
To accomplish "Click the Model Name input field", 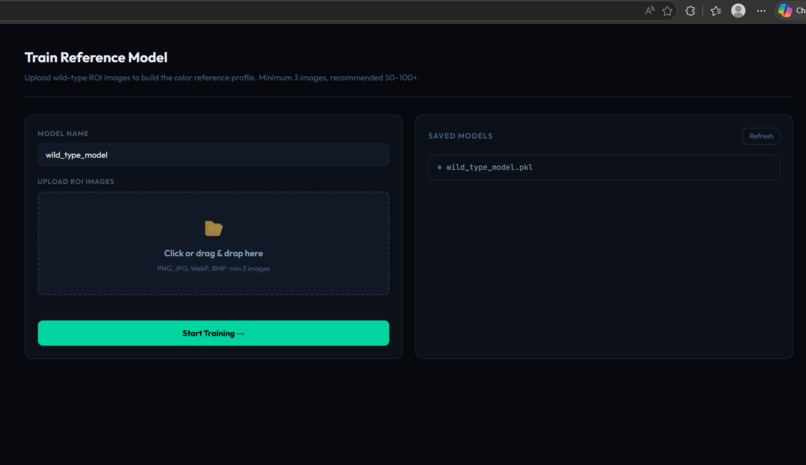I will 213,155.
